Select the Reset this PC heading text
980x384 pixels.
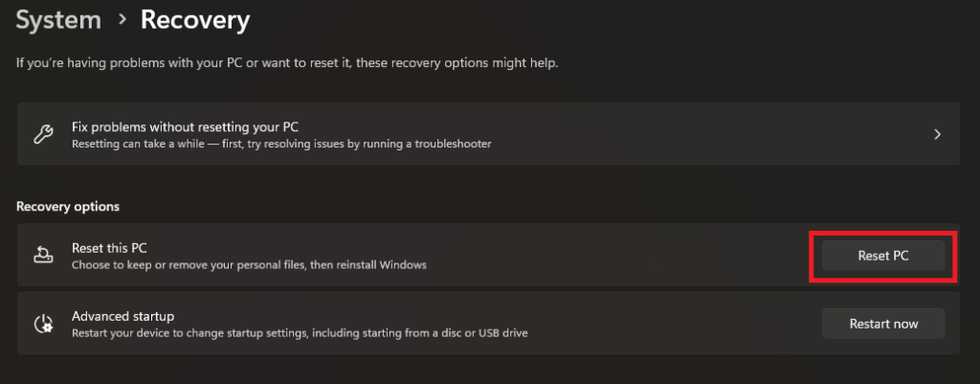coord(109,248)
